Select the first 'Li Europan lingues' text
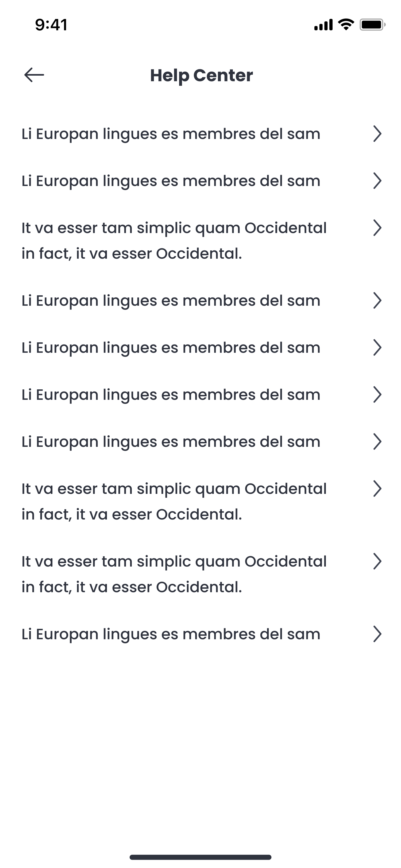This screenshot has height=868, width=401. point(171,134)
